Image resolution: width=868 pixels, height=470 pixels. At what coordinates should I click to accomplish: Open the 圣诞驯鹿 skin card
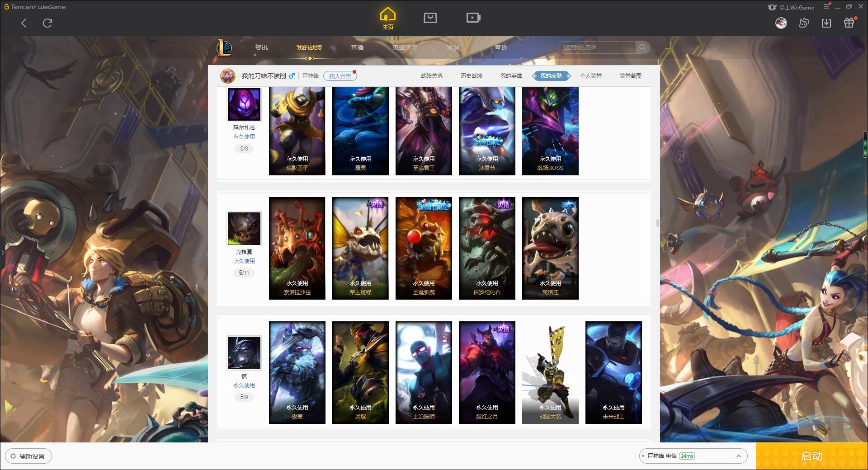point(424,248)
